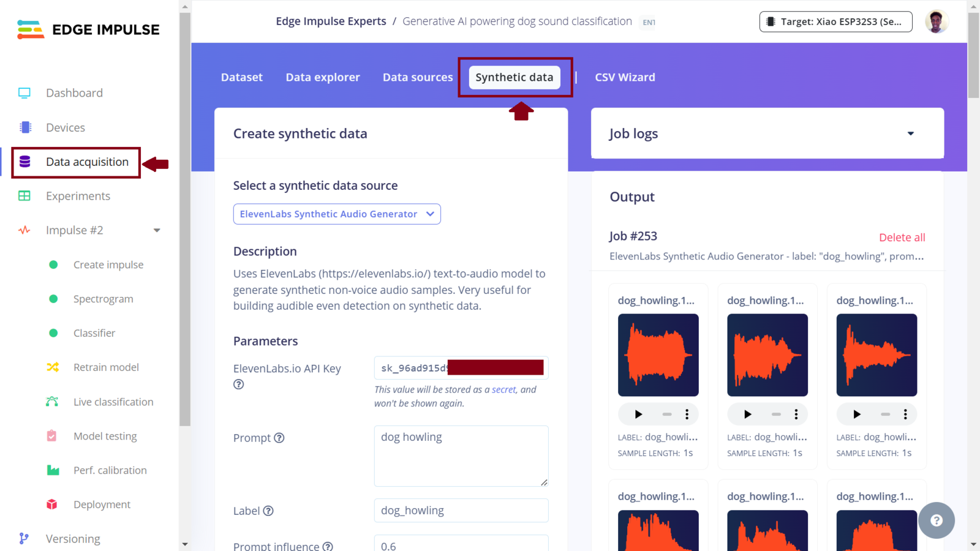Open the synthetic data source dropdown
The width and height of the screenshot is (980, 551).
pos(337,214)
